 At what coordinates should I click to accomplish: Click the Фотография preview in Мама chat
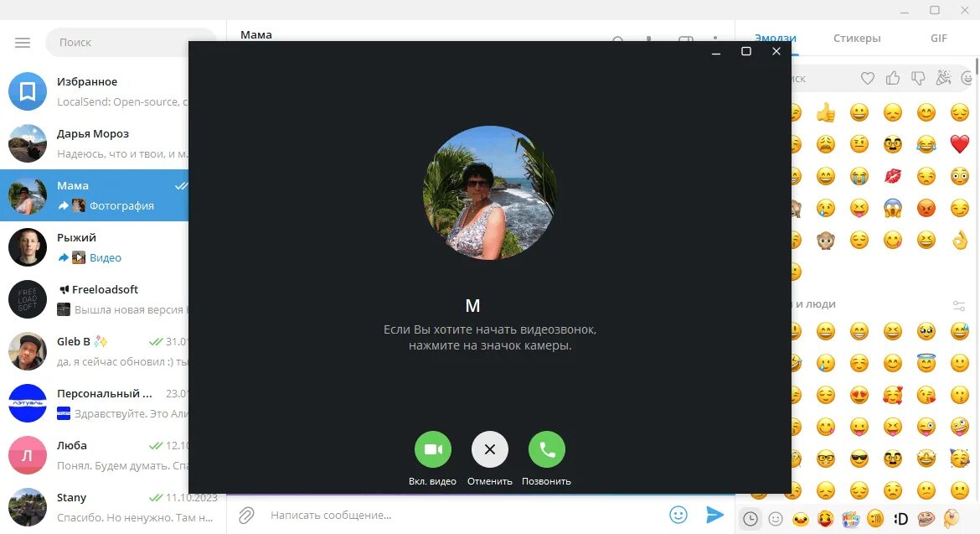coord(121,205)
